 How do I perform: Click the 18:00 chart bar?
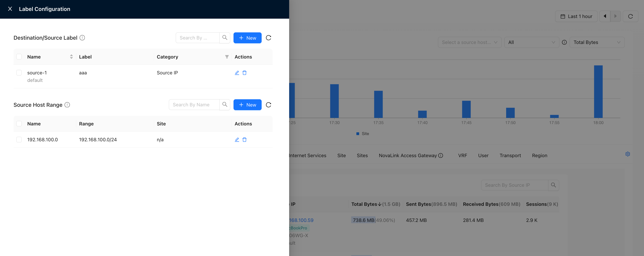[598, 92]
